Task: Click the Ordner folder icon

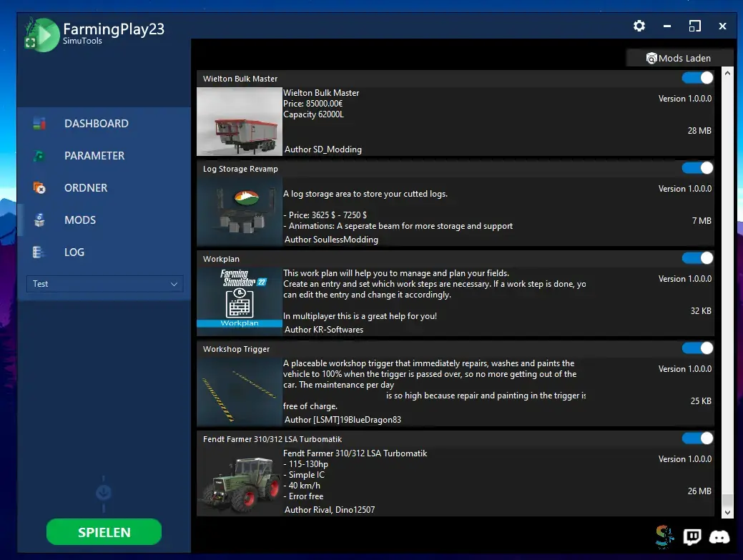Action: [39, 188]
